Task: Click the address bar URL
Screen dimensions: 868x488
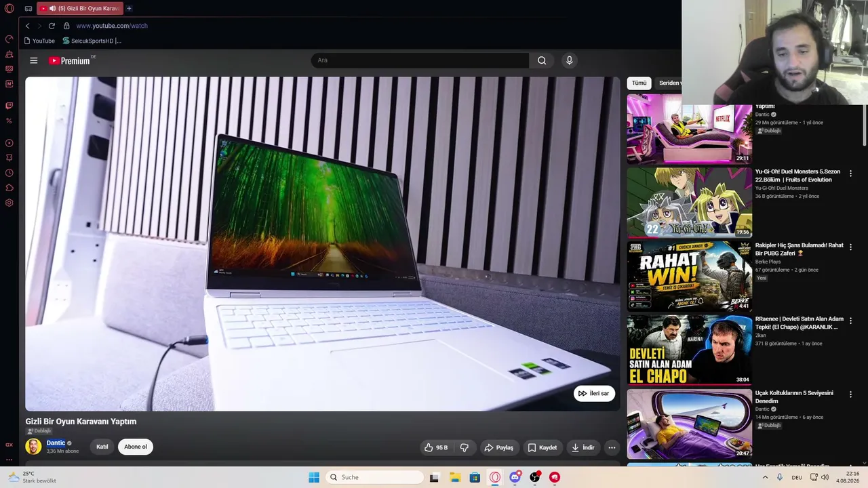Action: [112, 26]
